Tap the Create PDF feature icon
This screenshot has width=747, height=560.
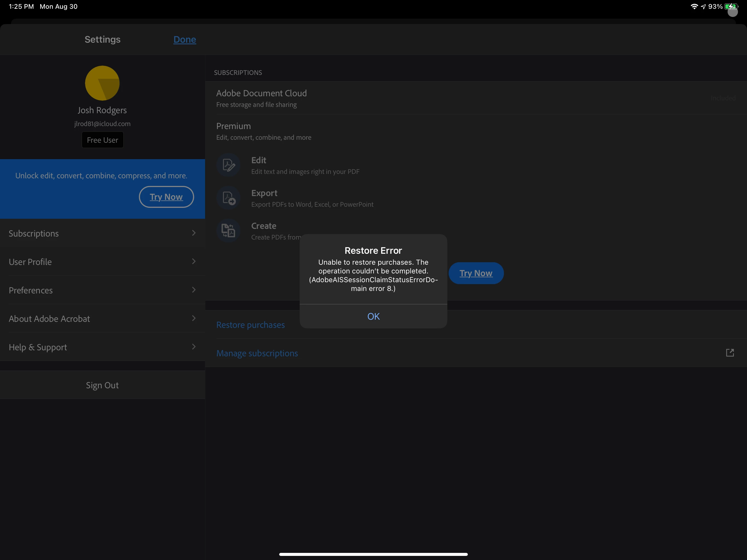click(228, 231)
